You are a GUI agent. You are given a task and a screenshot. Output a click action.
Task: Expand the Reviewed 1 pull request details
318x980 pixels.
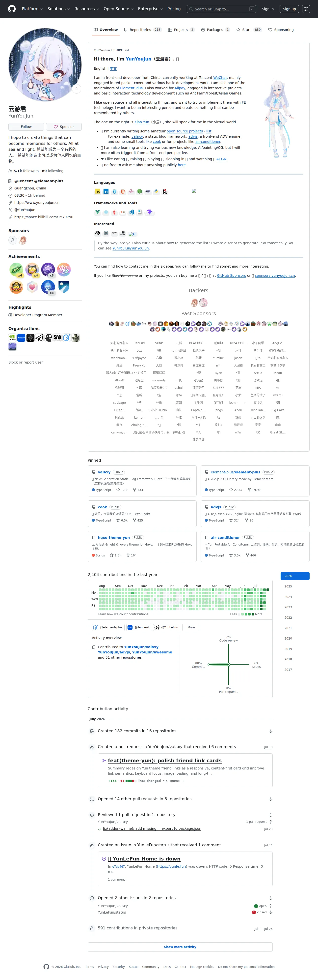(x=270, y=815)
